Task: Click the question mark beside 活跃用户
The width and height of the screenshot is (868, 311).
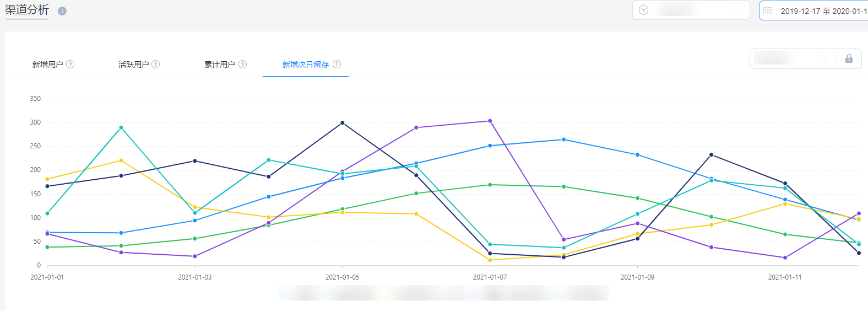Action: (x=156, y=65)
